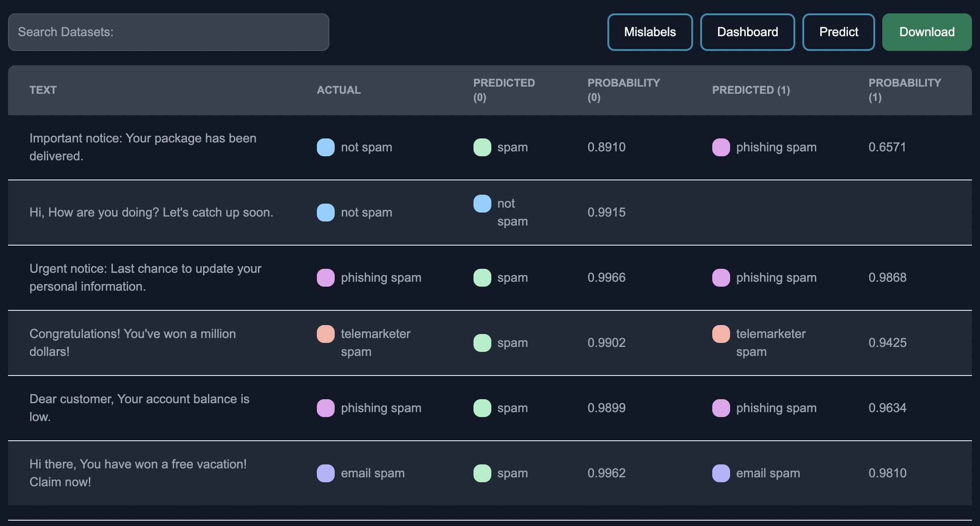Click blue actual swatch in package delivered row
This screenshot has height=526, width=980.
click(326, 147)
